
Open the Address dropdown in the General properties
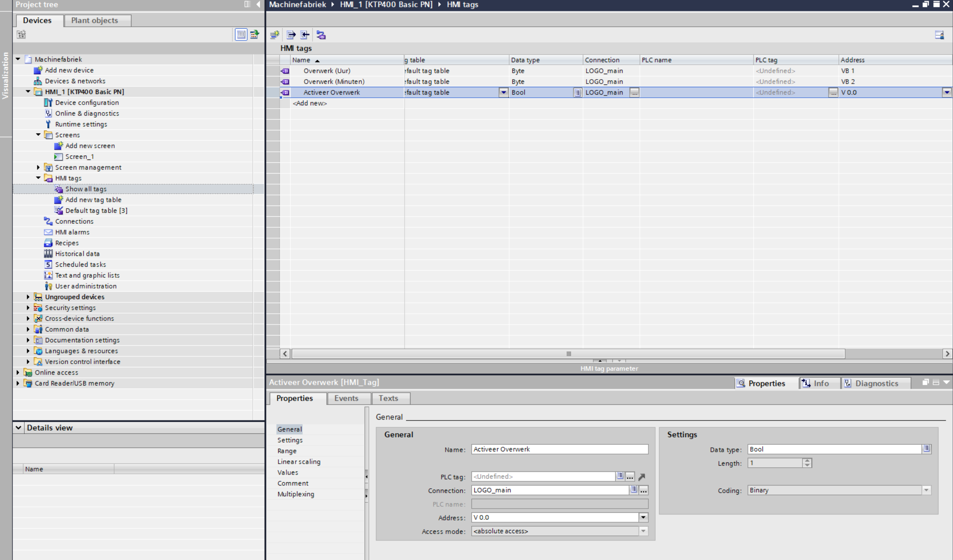click(643, 518)
